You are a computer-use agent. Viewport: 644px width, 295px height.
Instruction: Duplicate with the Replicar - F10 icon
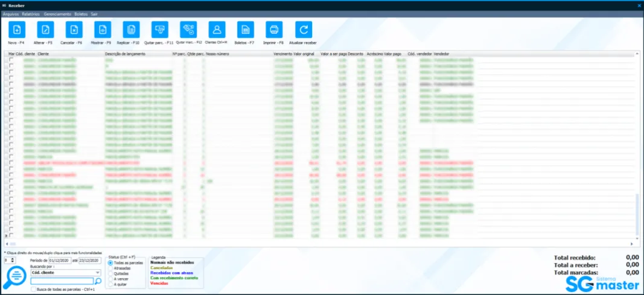(x=132, y=30)
